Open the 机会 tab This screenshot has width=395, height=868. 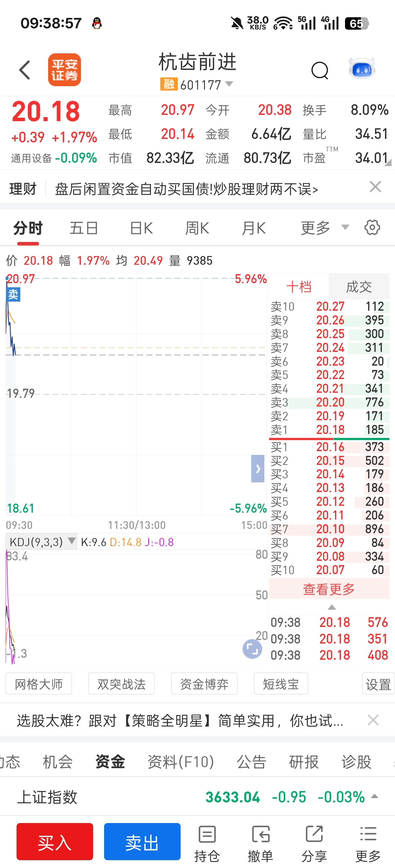58,762
